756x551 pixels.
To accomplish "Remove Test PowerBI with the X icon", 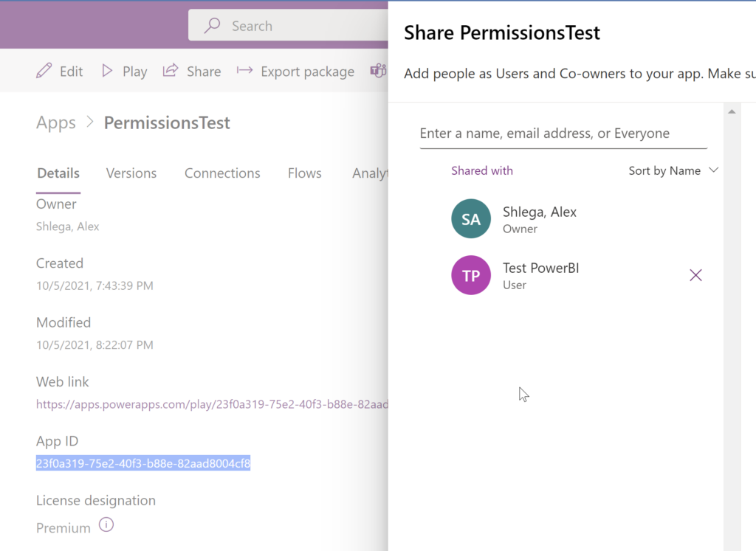I will 695,275.
